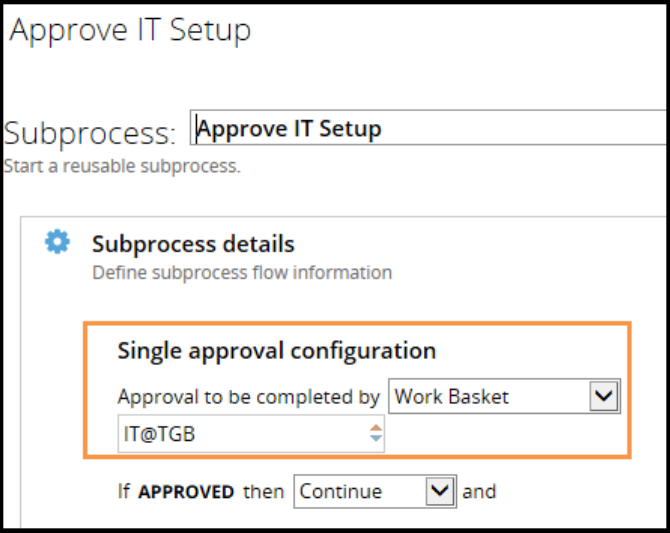Open the Work Basket dropdown
The height and width of the screenshot is (533, 670).
click(490, 397)
